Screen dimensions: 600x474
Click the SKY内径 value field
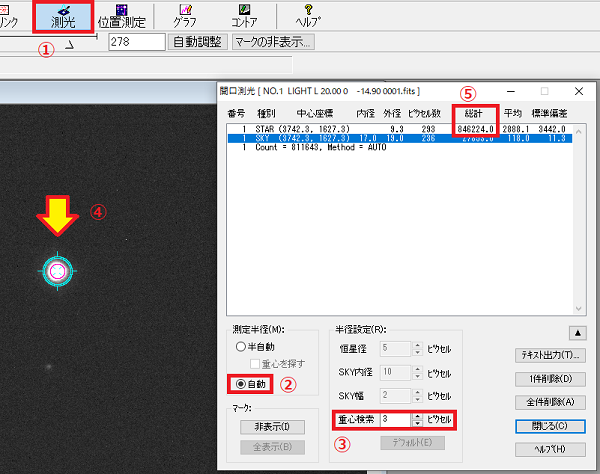[396, 372]
